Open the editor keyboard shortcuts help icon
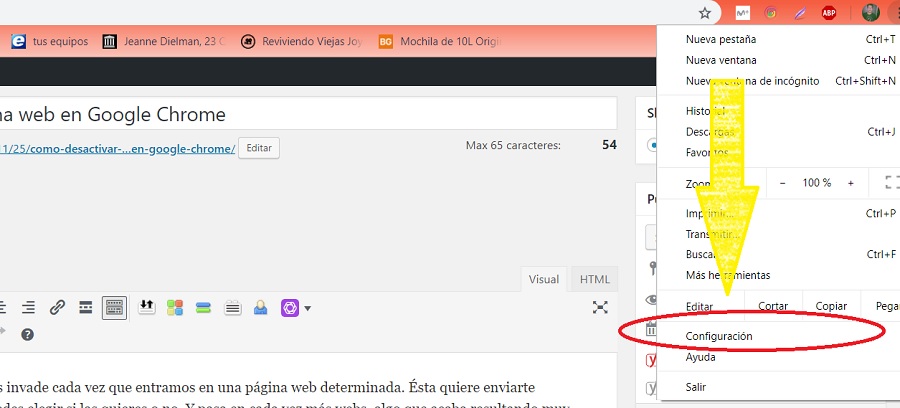Image resolution: width=900 pixels, height=408 pixels. pos(27,335)
